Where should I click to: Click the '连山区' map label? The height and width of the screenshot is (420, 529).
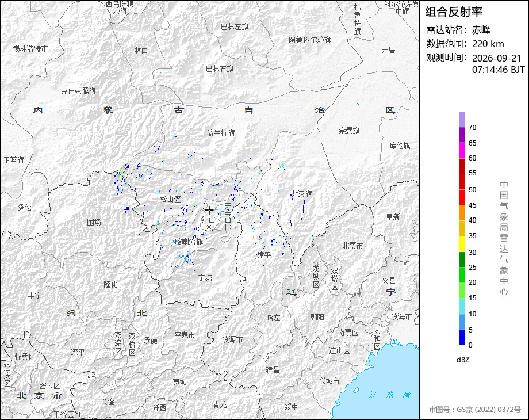pyautogui.click(x=339, y=351)
